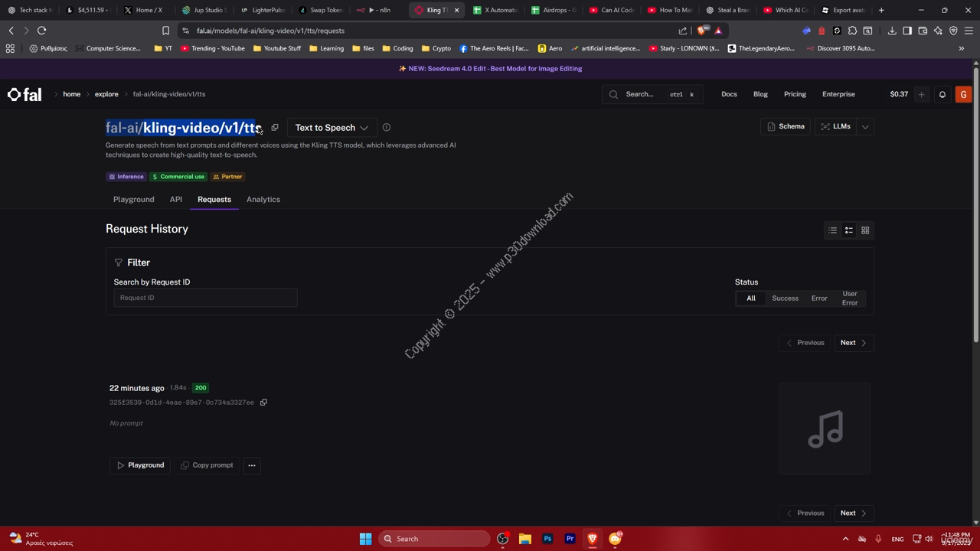Open the Crypto bookmarks folder

pos(436,48)
